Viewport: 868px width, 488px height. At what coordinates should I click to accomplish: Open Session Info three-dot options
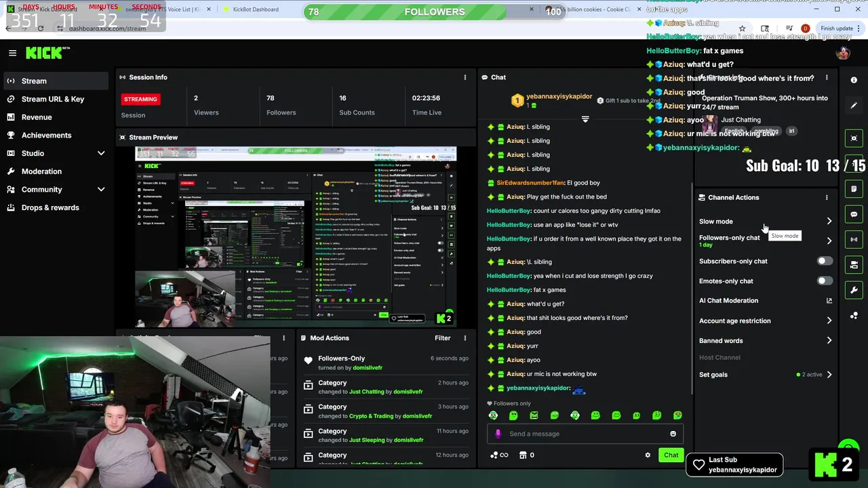click(x=465, y=77)
